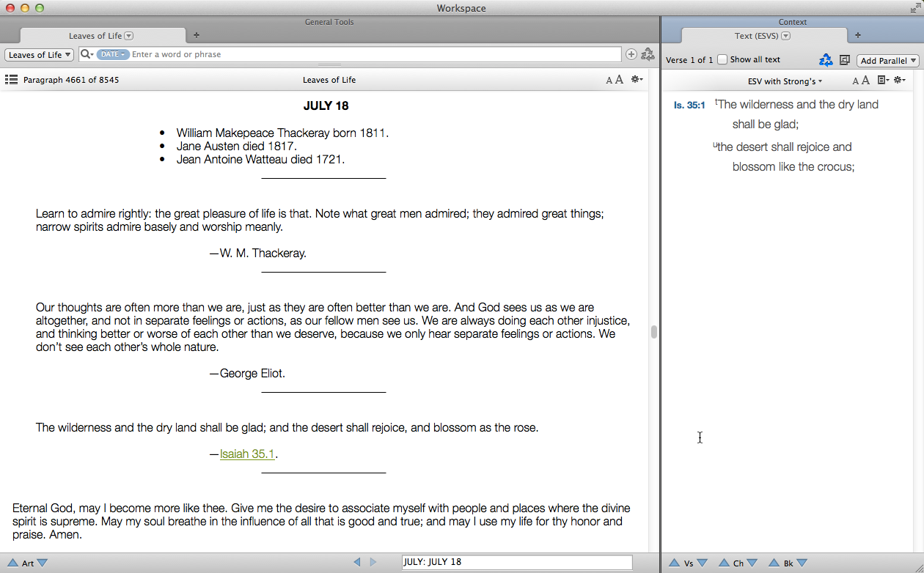Open the DATE search field selector

[112, 54]
